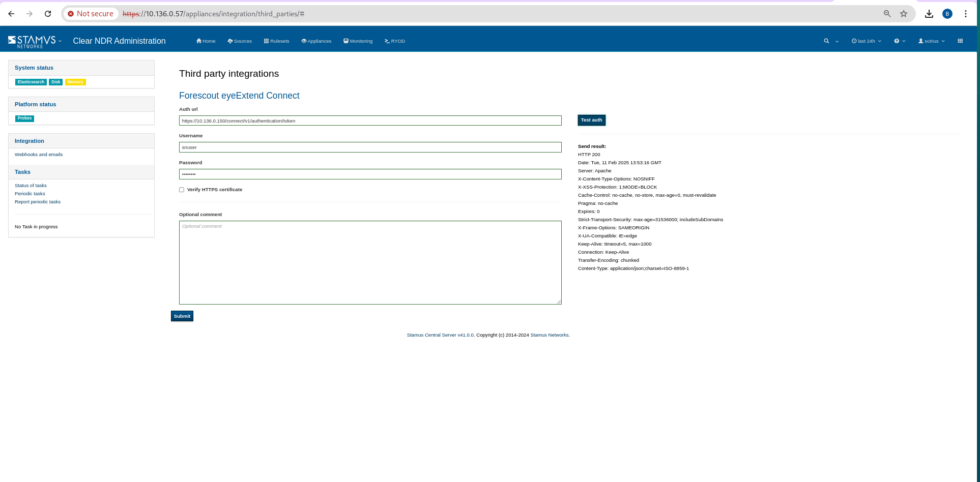Open the apps grid icon in navbar
Screen dimensions: 980x482
coord(960,41)
